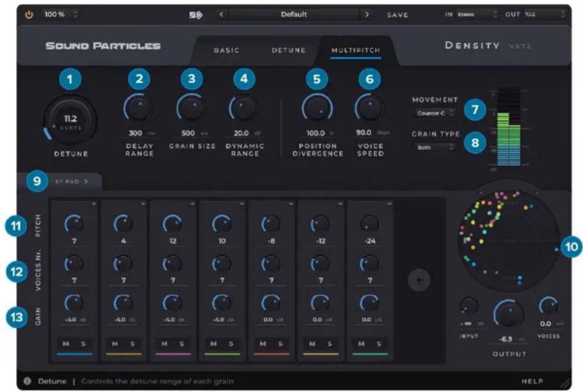This screenshot has height=392, width=583.
Task: Select the MULTIPITCH tab
Action: pyautogui.click(x=356, y=50)
